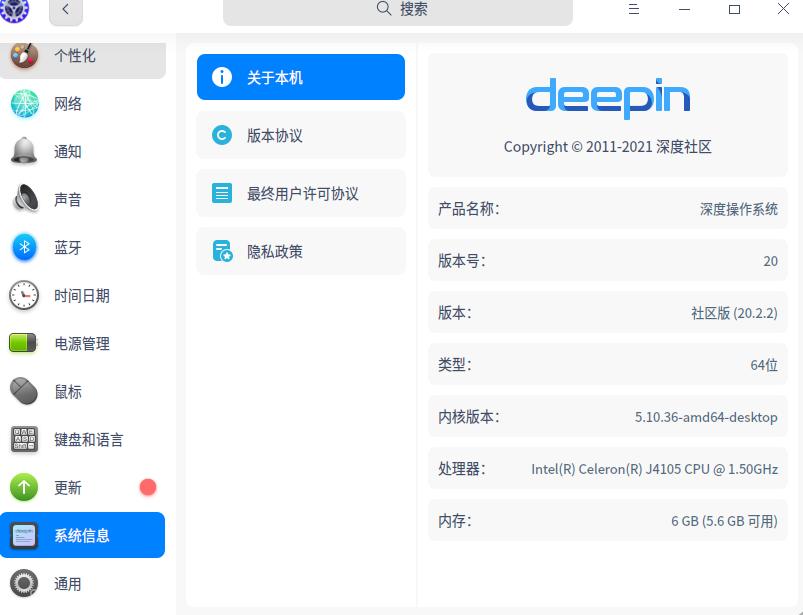Click the 64位 type value

click(x=764, y=365)
